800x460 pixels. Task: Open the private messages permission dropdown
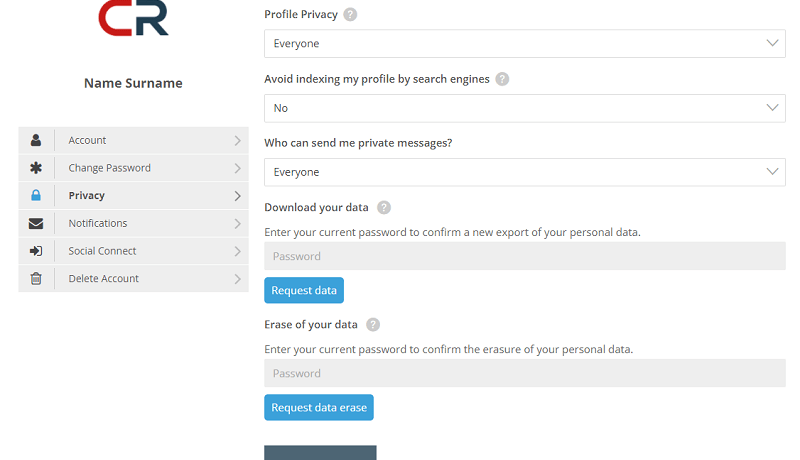coord(524,172)
